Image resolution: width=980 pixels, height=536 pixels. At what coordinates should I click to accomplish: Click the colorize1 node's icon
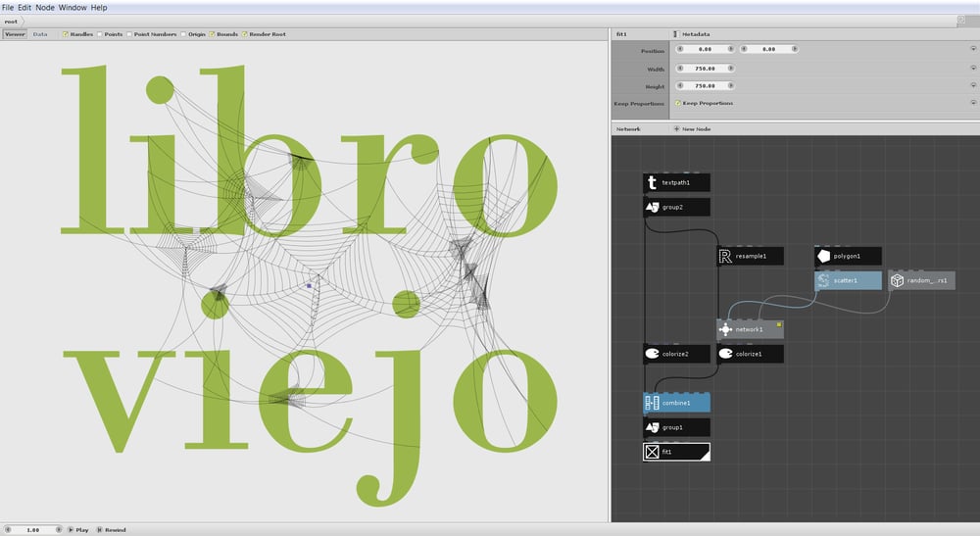tap(725, 354)
